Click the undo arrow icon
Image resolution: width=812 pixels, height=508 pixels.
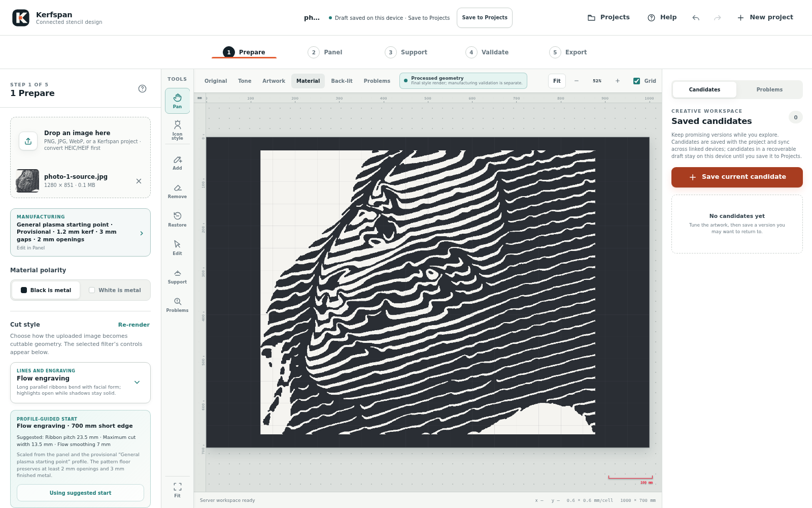(696, 18)
